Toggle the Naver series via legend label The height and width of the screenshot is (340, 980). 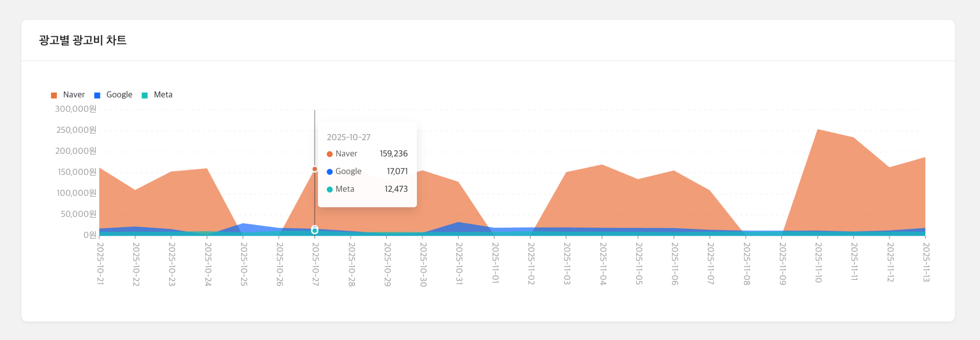[74, 95]
